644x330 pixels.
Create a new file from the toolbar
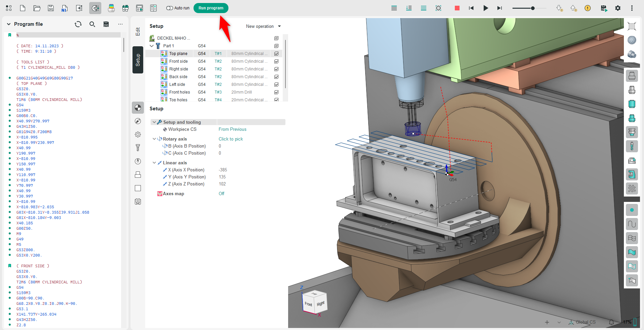tap(23, 8)
